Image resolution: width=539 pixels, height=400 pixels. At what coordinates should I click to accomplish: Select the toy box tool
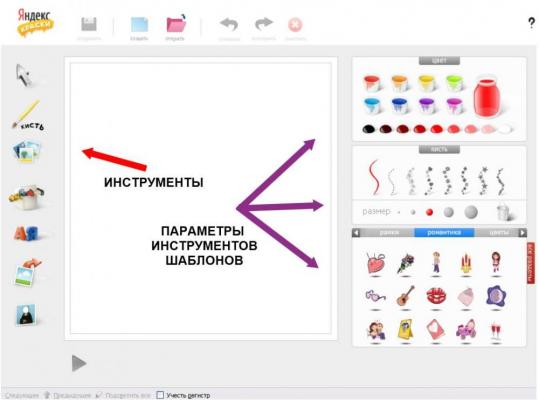click(x=27, y=198)
